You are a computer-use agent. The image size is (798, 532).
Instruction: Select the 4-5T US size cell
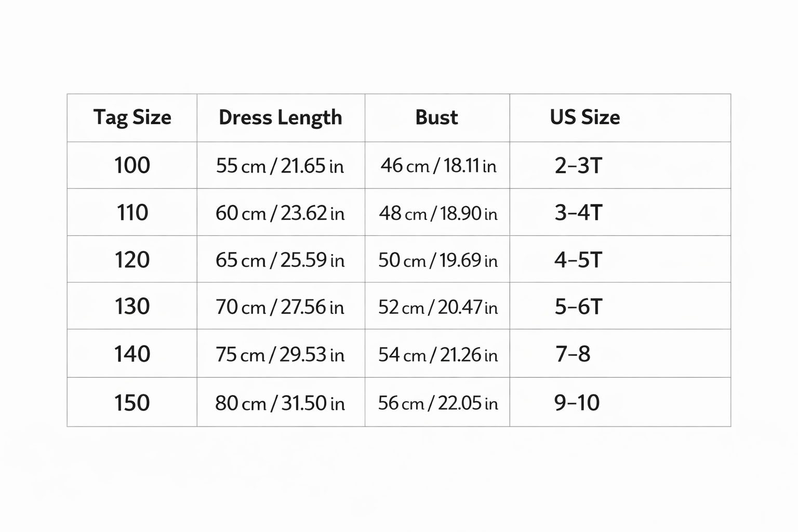point(578,260)
